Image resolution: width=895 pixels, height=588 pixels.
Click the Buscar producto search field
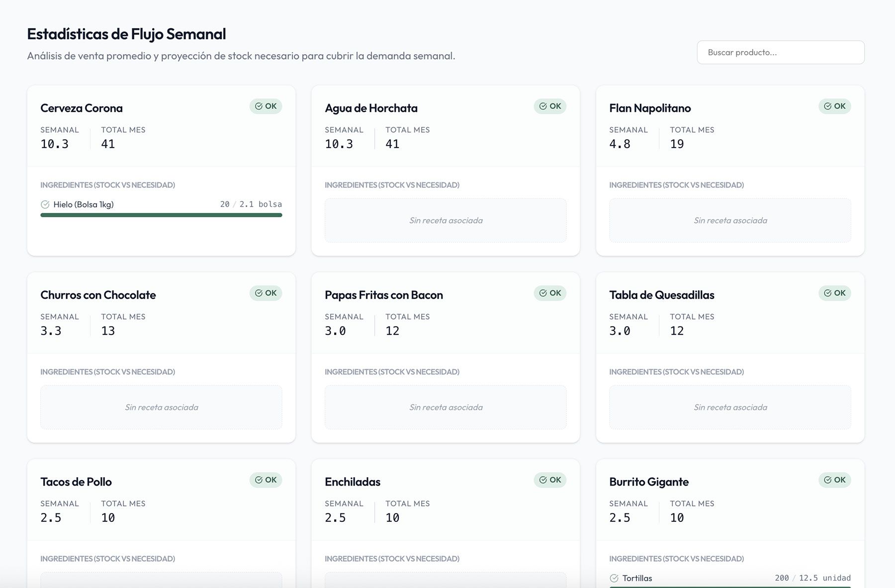pyautogui.click(x=780, y=52)
